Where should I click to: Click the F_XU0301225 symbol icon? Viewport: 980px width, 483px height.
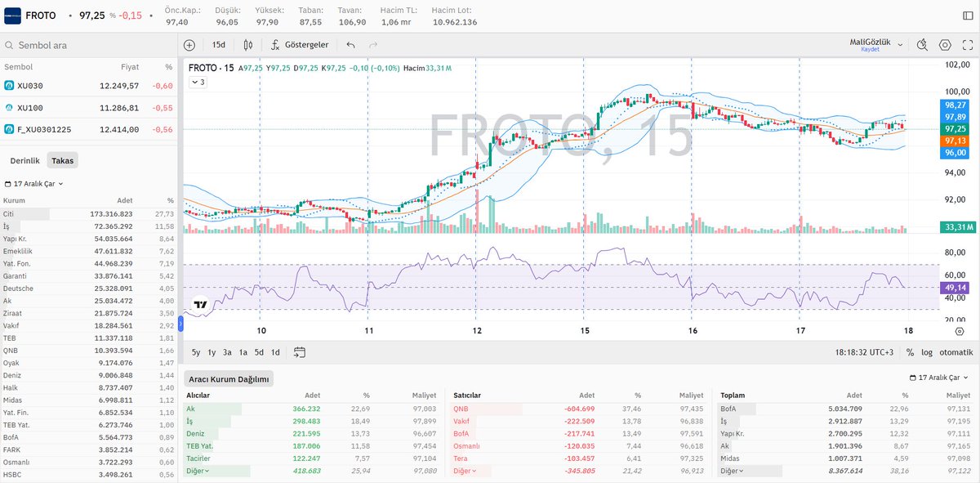tap(9, 129)
